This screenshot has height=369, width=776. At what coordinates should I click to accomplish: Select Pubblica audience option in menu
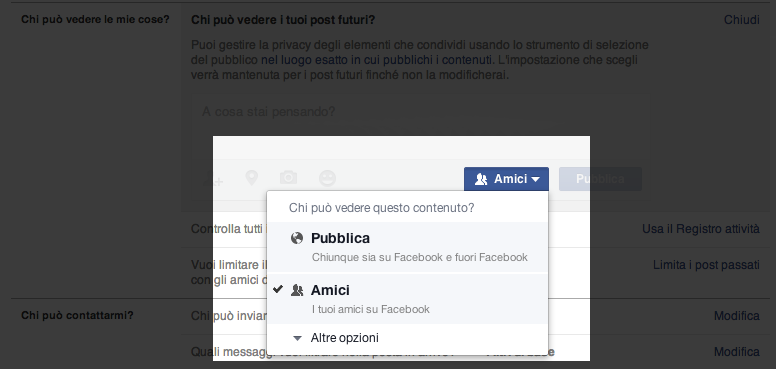point(407,247)
